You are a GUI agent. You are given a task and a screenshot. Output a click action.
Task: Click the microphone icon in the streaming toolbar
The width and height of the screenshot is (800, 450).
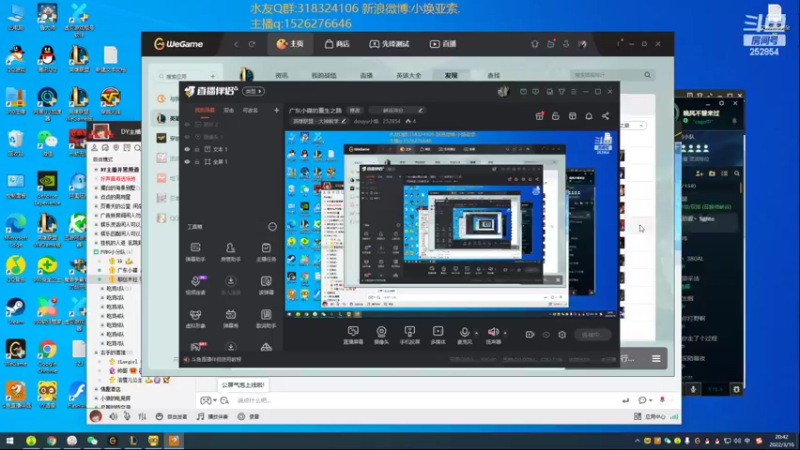click(x=464, y=333)
